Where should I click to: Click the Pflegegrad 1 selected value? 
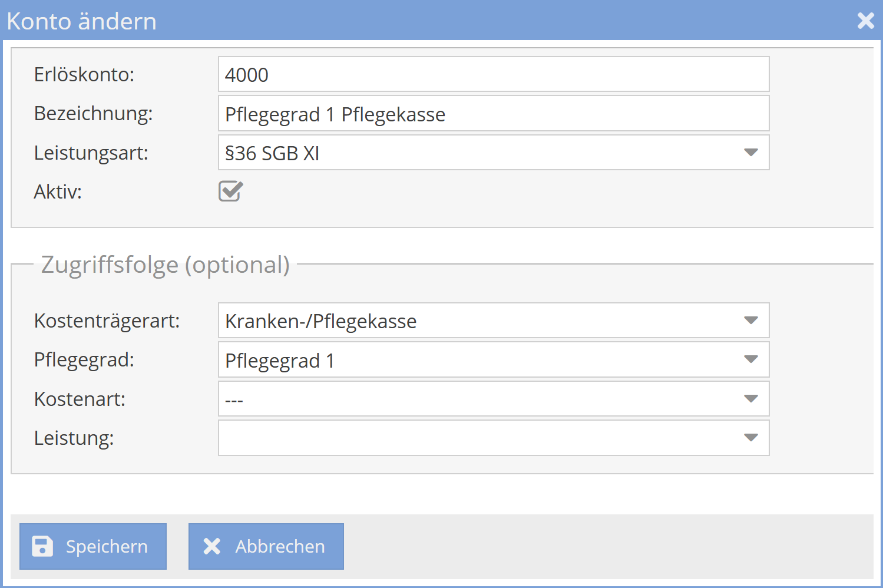pyautogui.click(x=279, y=360)
